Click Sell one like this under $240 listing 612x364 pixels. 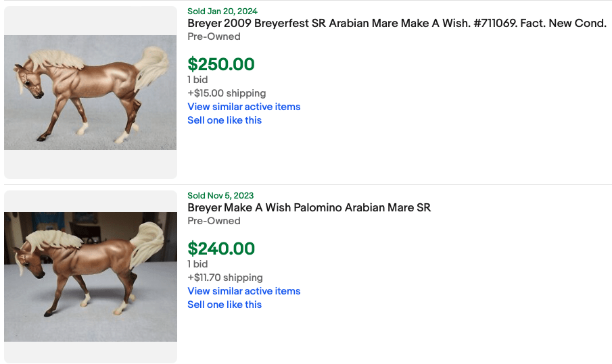tap(224, 305)
